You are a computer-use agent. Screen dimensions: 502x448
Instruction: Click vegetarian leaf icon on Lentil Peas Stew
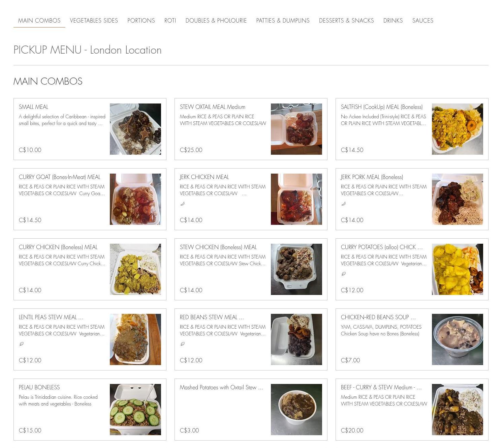[21, 344]
